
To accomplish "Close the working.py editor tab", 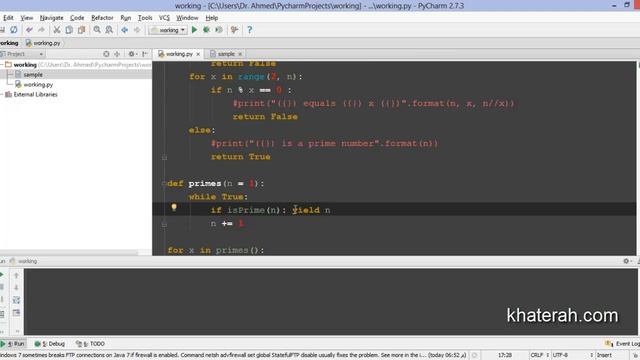I will (198, 54).
